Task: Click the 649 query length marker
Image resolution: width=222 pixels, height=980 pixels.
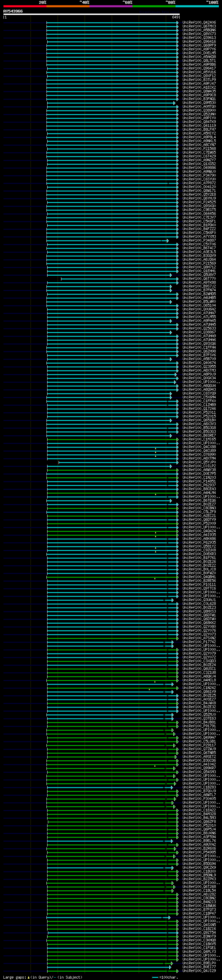Action: pyautogui.click(x=175, y=17)
